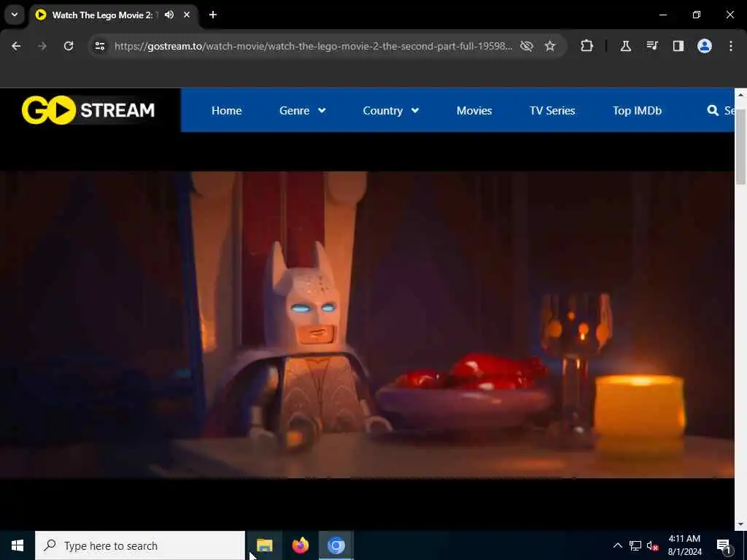This screenshot has width=747, height=560.
Task: Minimize the Chrome window
Action: pos(662,15)
